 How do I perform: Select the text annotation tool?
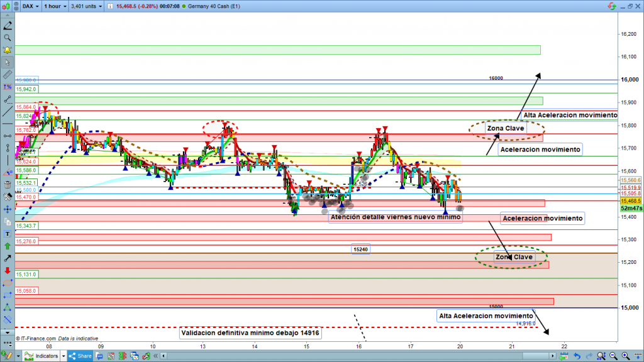[8, 234]
